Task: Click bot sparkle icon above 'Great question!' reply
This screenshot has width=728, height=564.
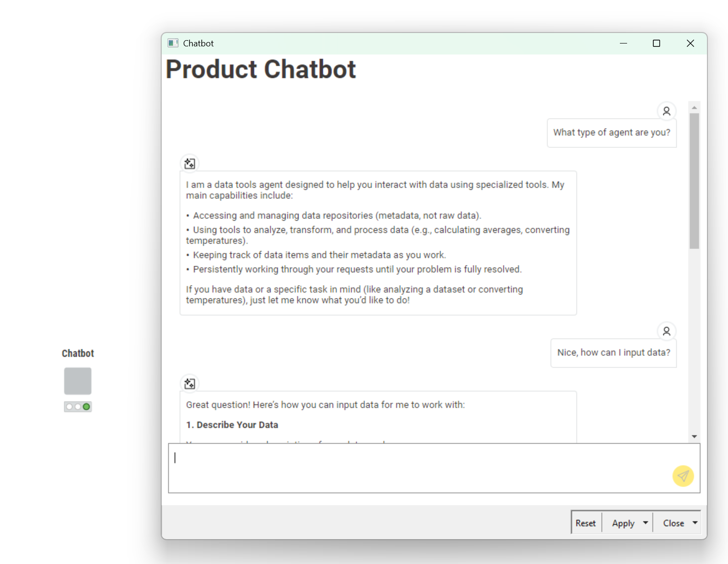Action: [x=190, y=383]
